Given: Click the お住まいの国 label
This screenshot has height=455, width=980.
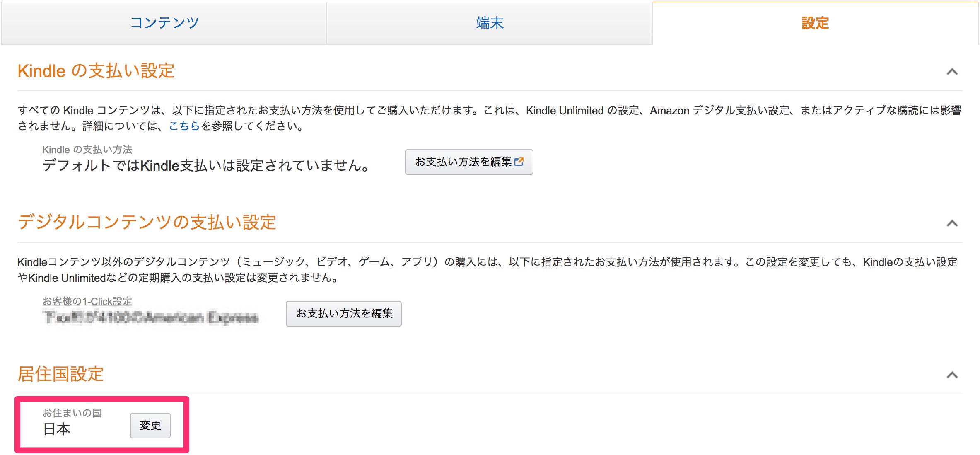Looking at the screenshot, I should [72, 413].
